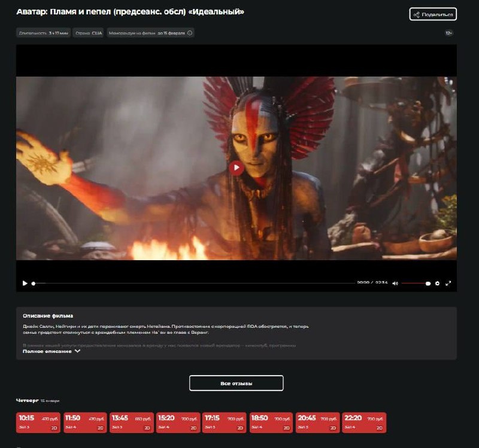
Task: Click the moratorium tag до 15 февраля
Action: coord(150,33)
